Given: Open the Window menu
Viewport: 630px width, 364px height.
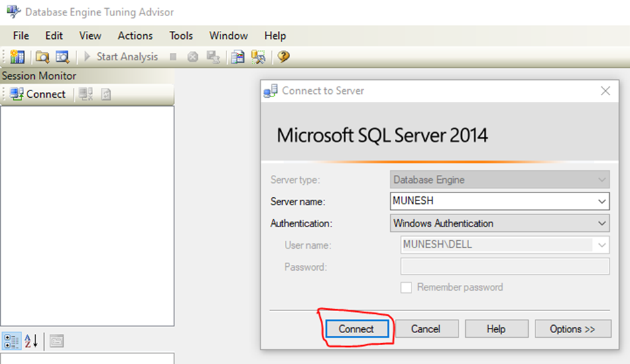Looking at the screenshot, I should point(229,36).
